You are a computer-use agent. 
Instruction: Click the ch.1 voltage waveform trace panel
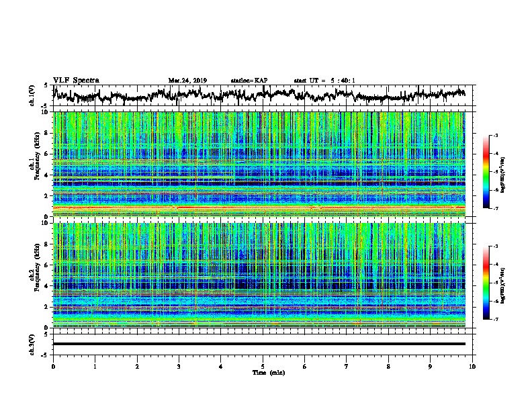coord(264,95)
